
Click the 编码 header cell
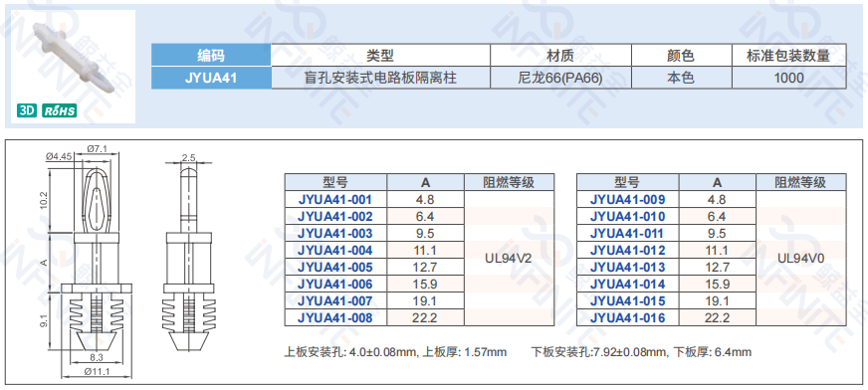pos(211,56)
